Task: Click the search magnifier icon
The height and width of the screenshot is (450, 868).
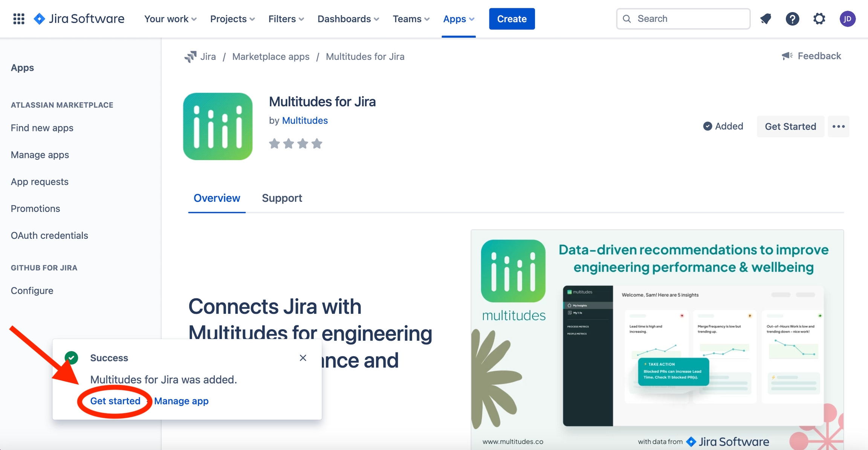Action: coord(627,18)
